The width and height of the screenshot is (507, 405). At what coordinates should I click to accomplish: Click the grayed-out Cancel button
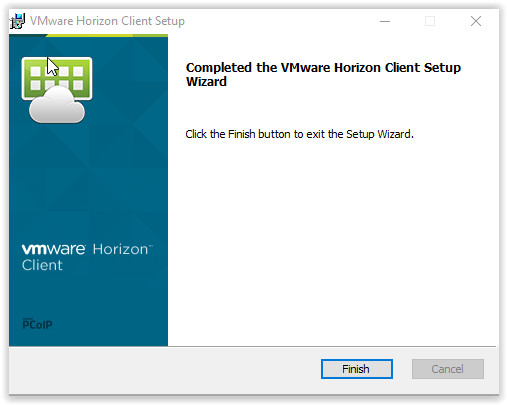point(447,369)
